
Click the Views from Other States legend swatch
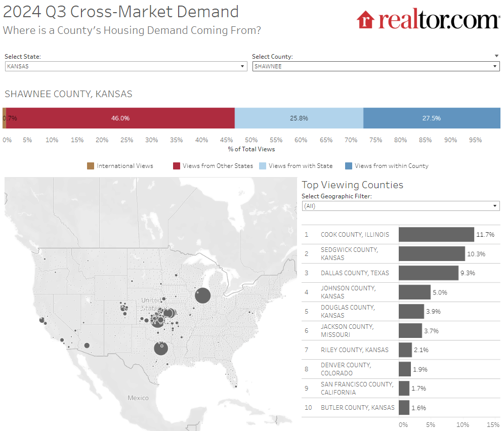click(x=177, y=166)
